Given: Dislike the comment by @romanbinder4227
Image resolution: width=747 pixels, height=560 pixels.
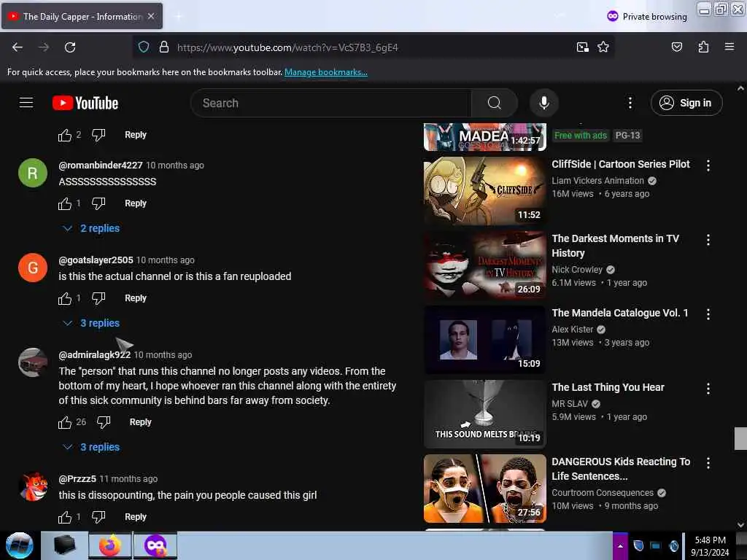Looking at the screenshot, I should click(98, 204).
